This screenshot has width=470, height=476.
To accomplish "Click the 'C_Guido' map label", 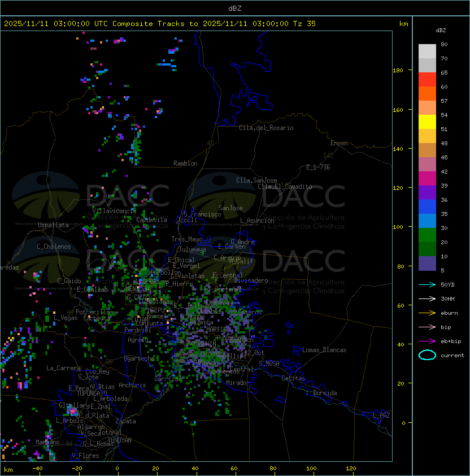I will [x=69, y=281].
